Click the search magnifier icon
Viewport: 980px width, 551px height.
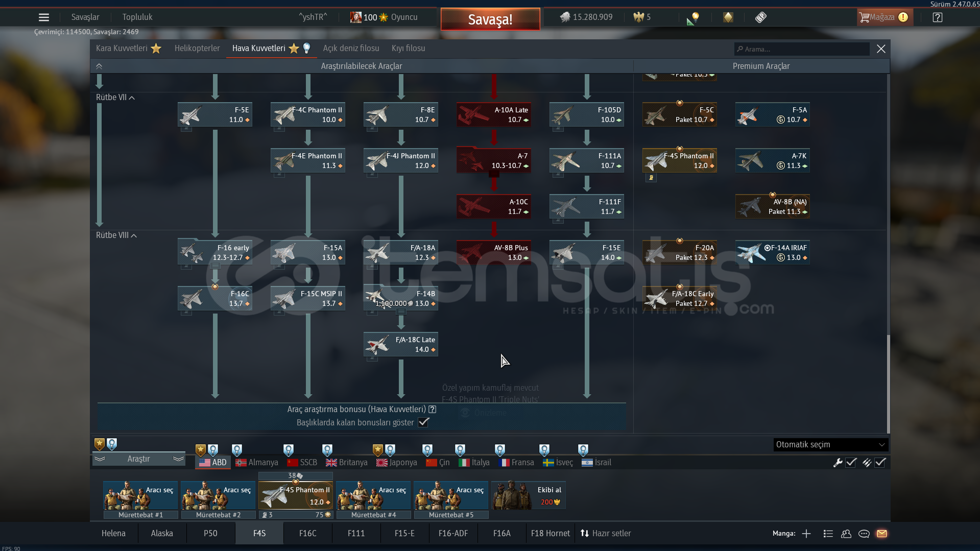740,49
